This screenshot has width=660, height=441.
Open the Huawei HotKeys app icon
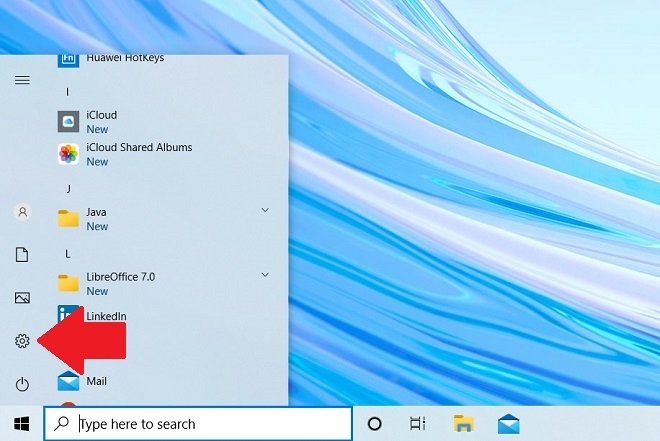tap(68, 60)
